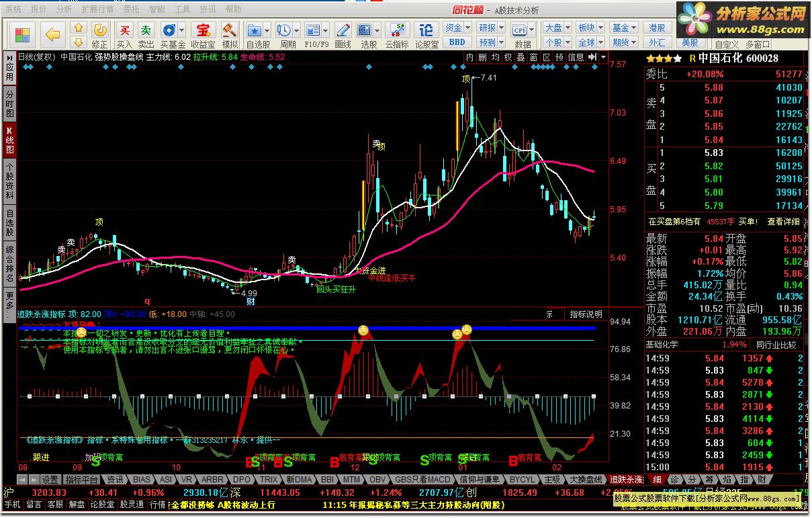
Task: Select the 新DMA indicator tab
Action: (x=299, y=480)
